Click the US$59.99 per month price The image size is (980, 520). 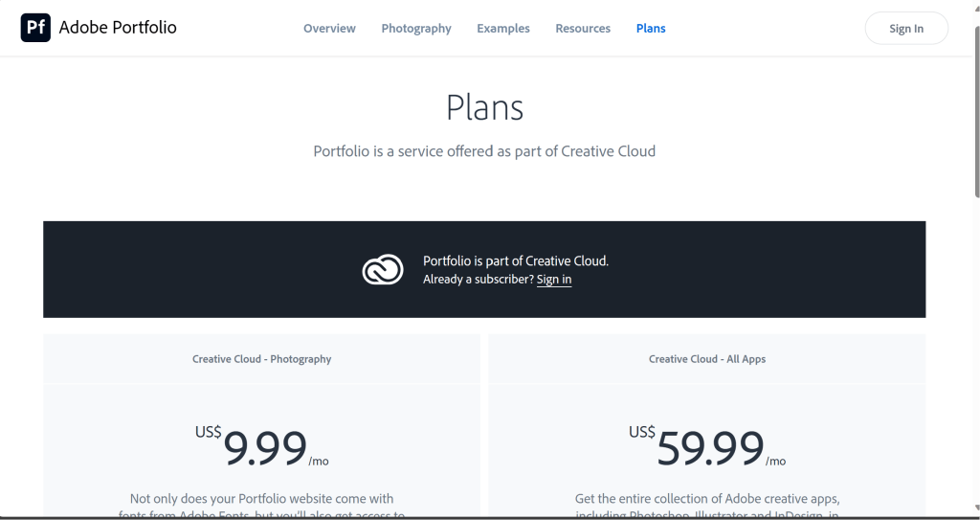pos(707,446)
